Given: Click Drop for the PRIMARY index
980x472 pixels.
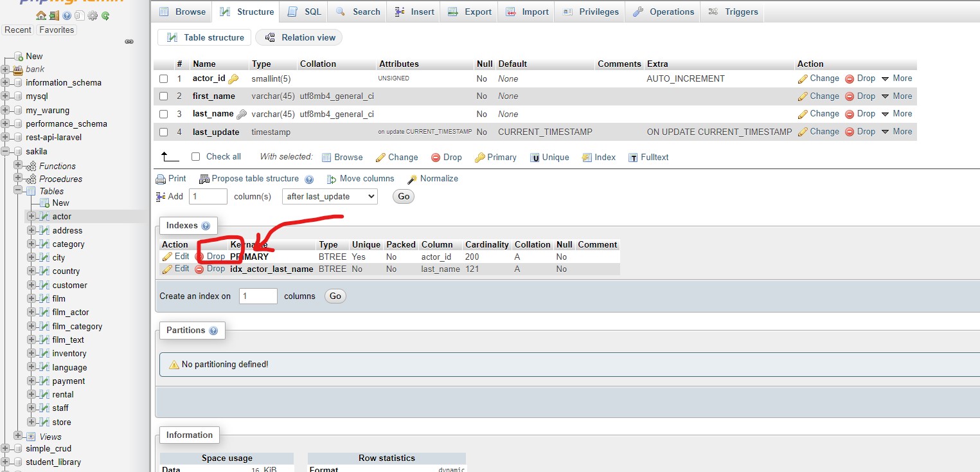Looking at the screenshot, I should point(210,257).
